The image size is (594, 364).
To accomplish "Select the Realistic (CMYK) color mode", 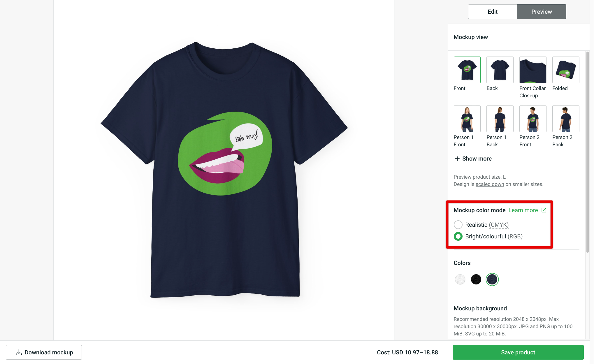I will [458, 224].
